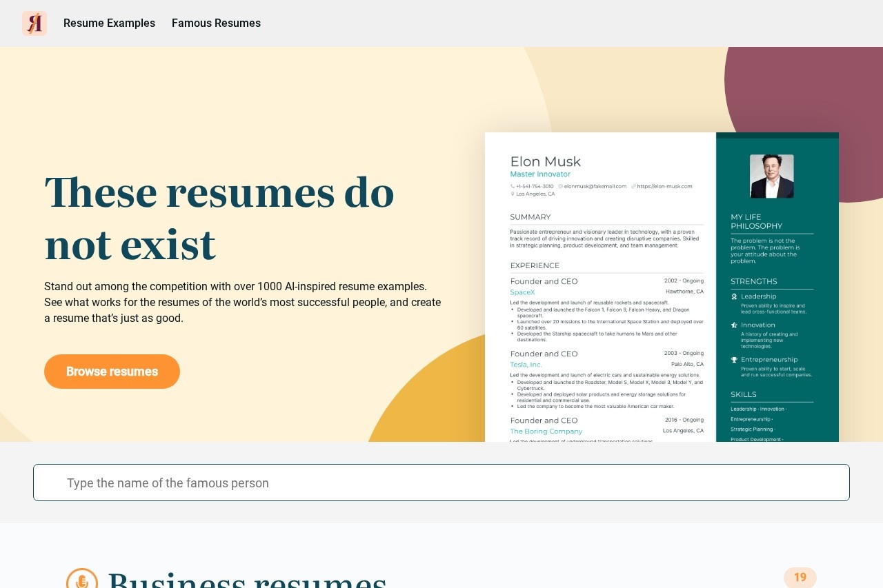
Task: Click The Boring Company link
Action: coord(546,431)
